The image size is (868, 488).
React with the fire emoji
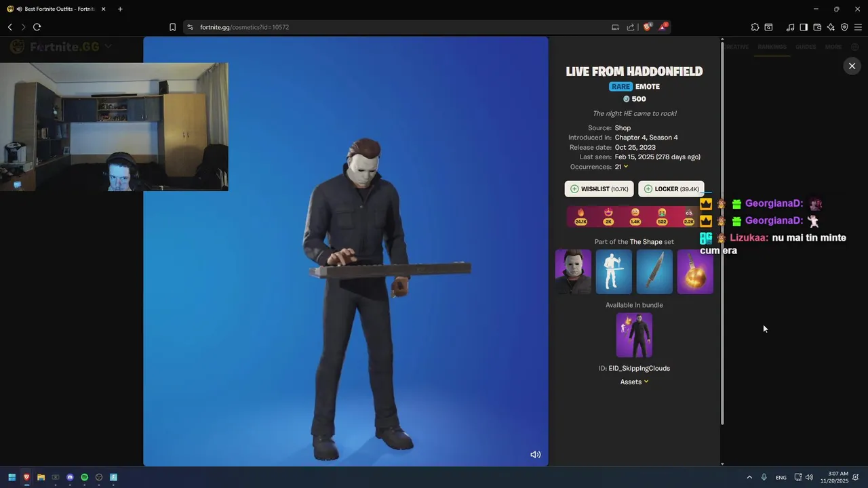pyautogui.click(x=580, y=216)
